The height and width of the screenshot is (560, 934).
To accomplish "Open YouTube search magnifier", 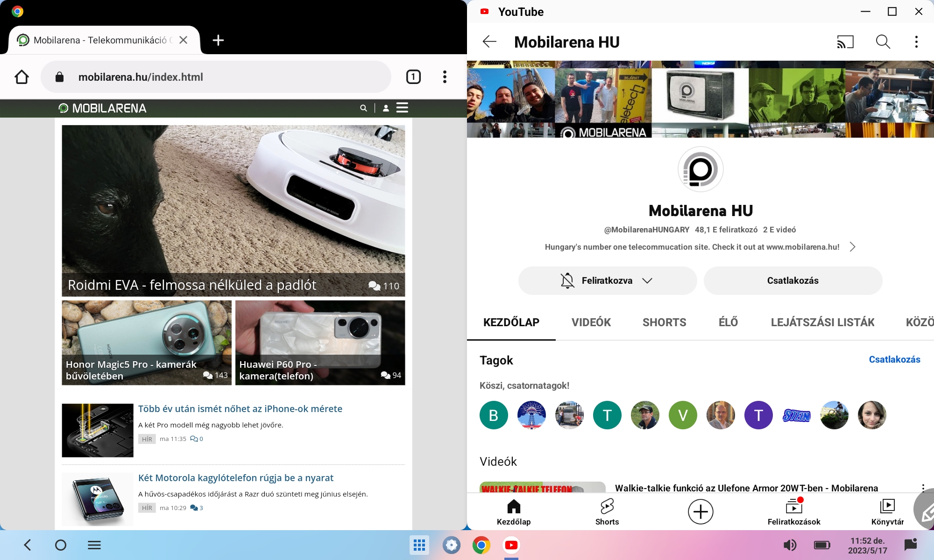I will coord(883,42).
